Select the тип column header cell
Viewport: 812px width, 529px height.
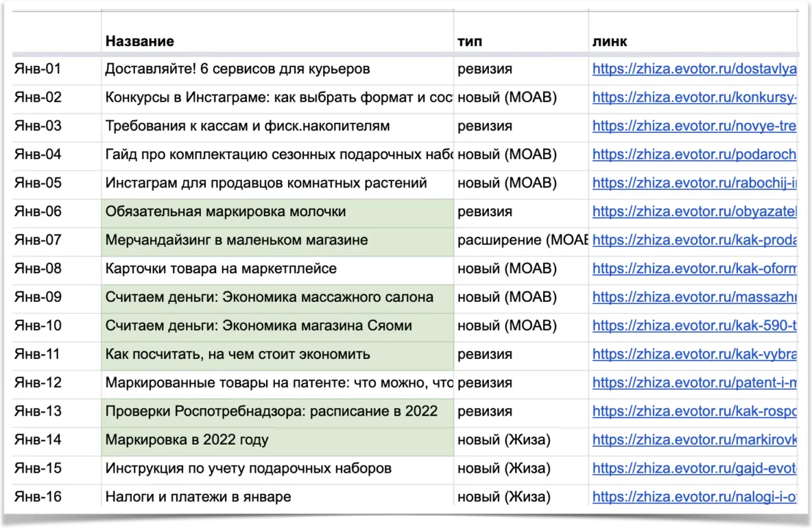pos(470,41)
